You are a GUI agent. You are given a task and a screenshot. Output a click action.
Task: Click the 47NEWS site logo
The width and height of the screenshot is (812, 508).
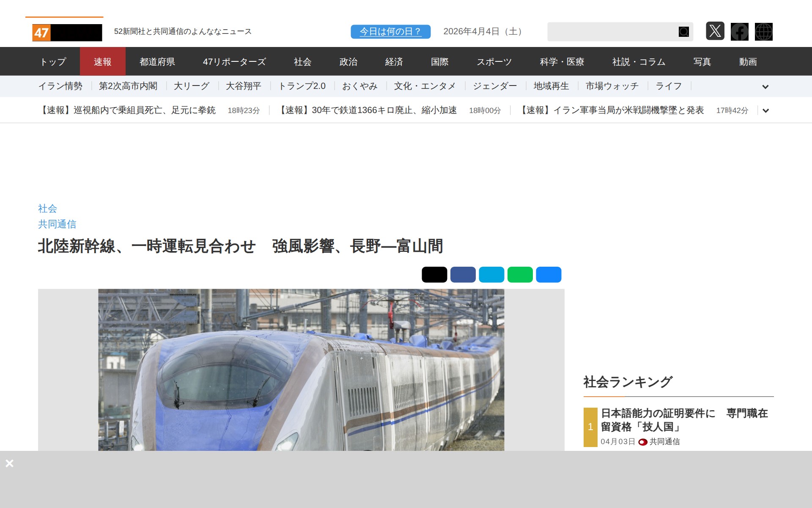pos(67,33)
